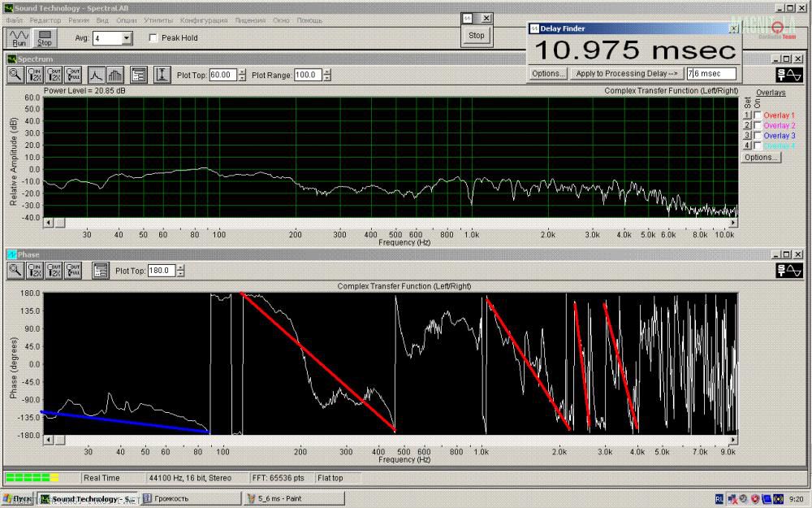The width and height of the screenshot is (812, 508).
Task: Open the Утилиты menu
Action: pos(158,20)
